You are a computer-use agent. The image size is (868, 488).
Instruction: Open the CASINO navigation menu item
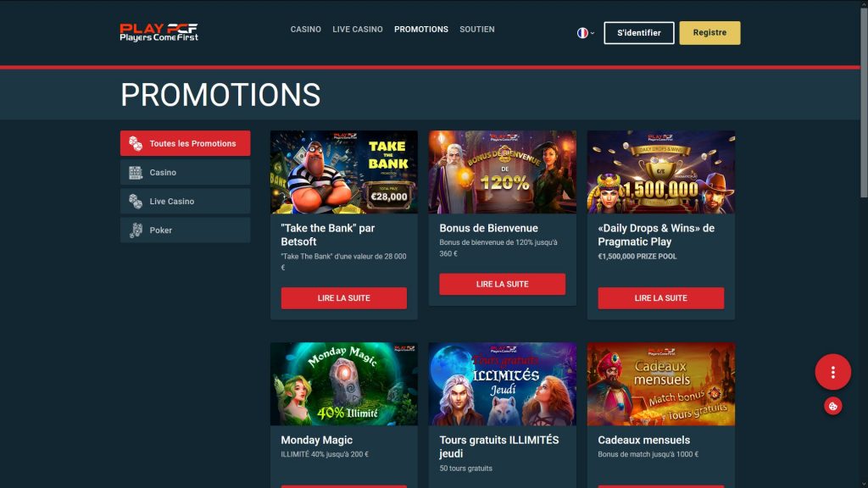coord(305,30)
